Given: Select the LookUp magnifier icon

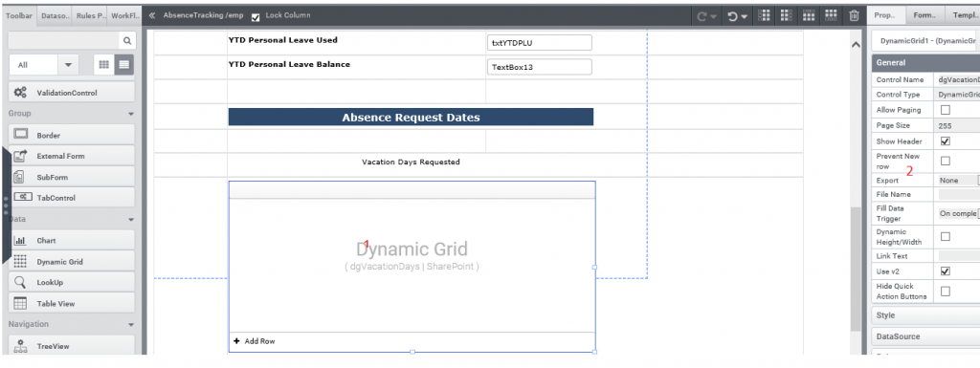Looking at the screenshot, I should (20, 282).
